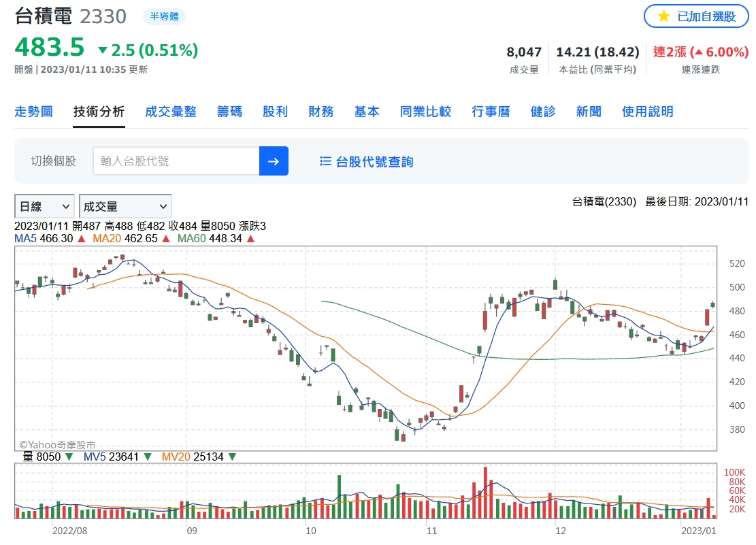
Task: Click the MV20 25134 volume legend
Action: tap(193, 457)
